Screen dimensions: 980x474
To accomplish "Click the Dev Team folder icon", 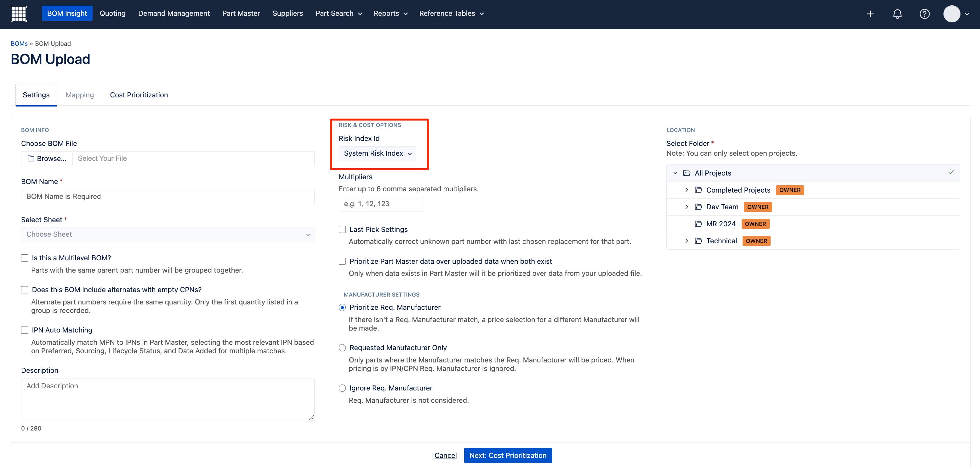I will tap(698, 207).
